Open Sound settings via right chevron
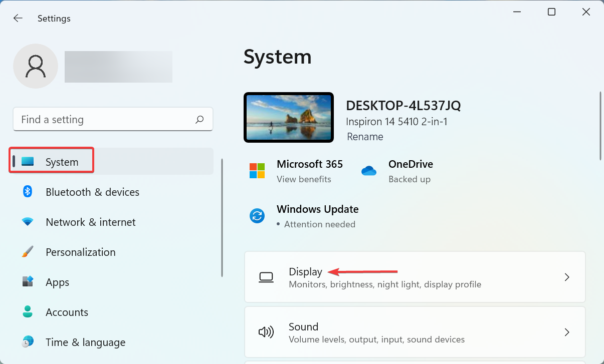Image resolution: width=604 pixels, height=364 pixels. tap(567, 332)
